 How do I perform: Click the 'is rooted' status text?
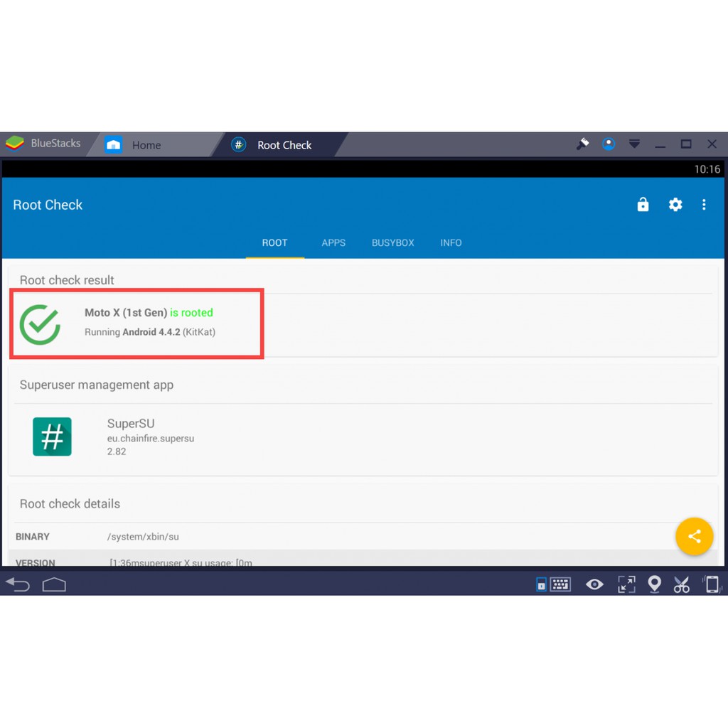click(191, 313)
